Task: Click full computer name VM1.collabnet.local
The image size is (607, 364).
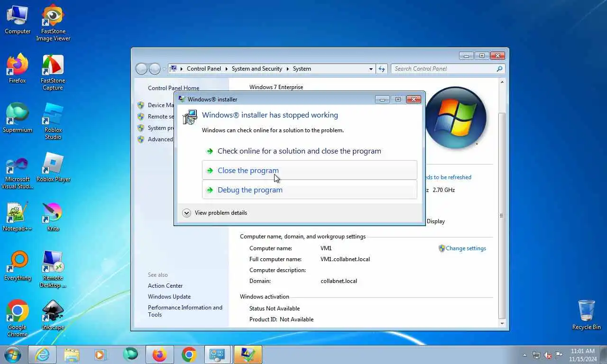Action: 345,259
